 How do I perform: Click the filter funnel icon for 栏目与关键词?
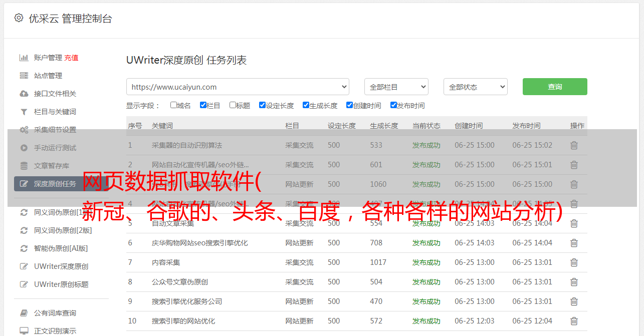tap(24, 112)
